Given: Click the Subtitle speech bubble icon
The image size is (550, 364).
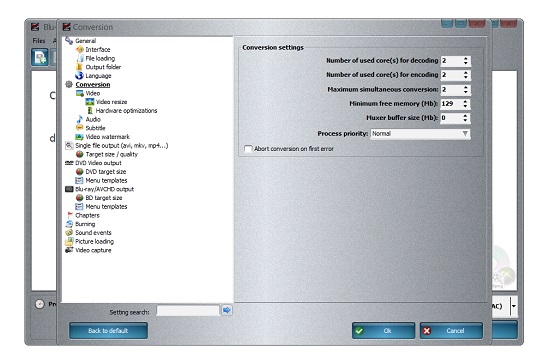Looking at the screenshot, I should coord(80,128).
